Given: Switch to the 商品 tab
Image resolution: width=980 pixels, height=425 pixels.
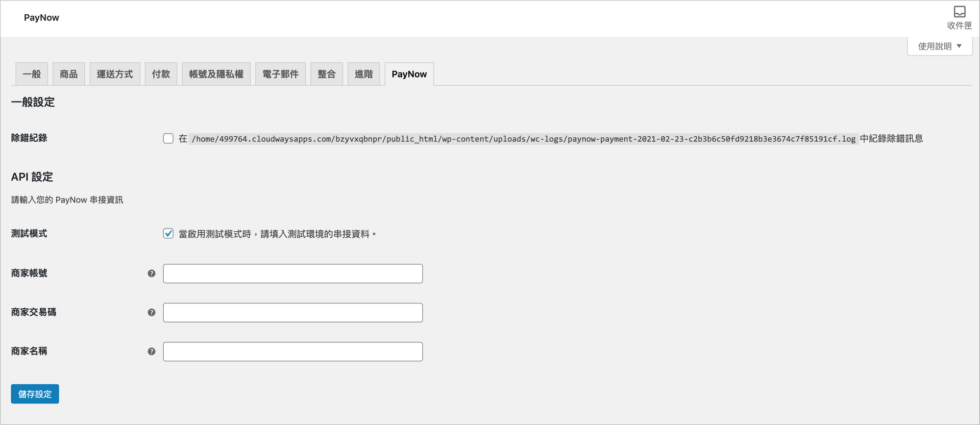Looking at the screenshot, I should [69, 74].
